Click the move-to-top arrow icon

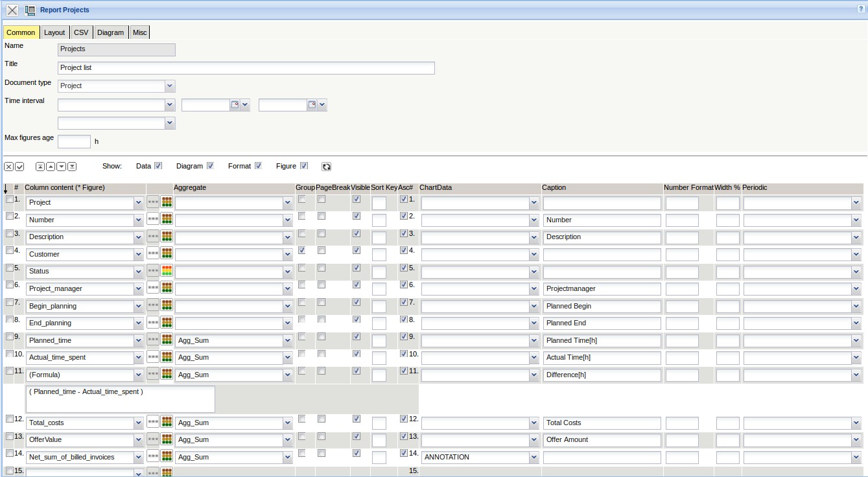[40, 167]
